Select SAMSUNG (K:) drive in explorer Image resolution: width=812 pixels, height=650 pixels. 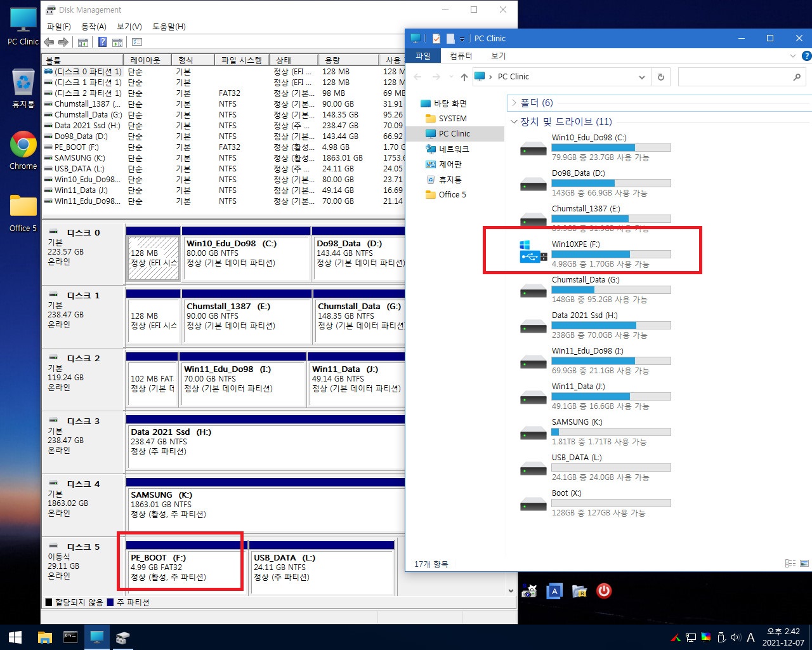pyautogui.click(x=594, y=432)
